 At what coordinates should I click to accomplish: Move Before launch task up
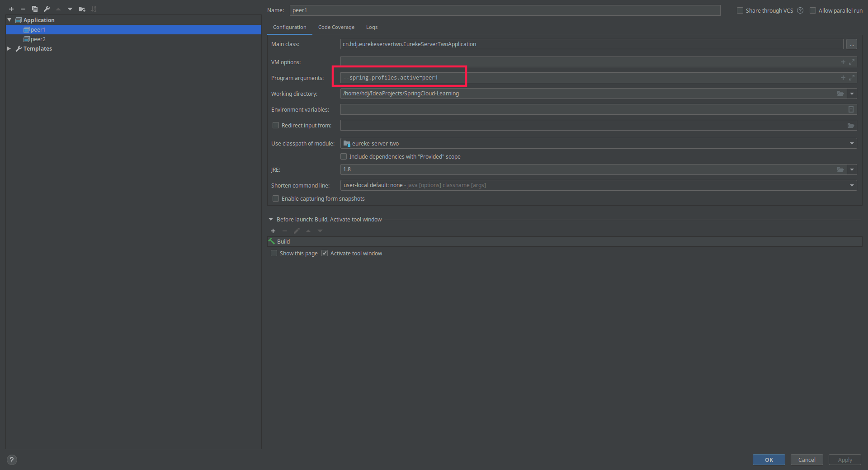(x=308, y=231)
